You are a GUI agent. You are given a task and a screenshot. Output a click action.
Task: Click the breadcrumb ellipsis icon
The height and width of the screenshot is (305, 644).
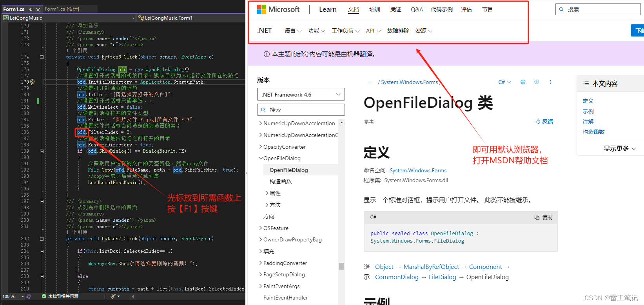coord(370,82)
